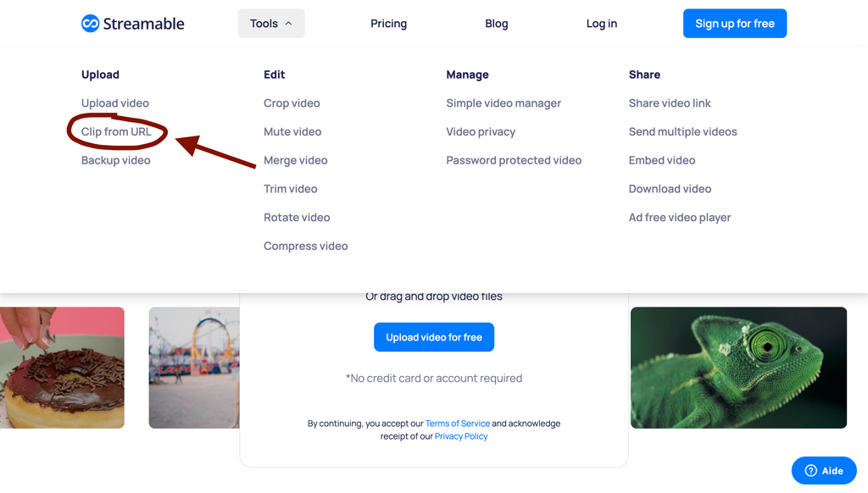Click the carnival video thumbnail
This screenshot has width=868, height=493.
point(194,367)
